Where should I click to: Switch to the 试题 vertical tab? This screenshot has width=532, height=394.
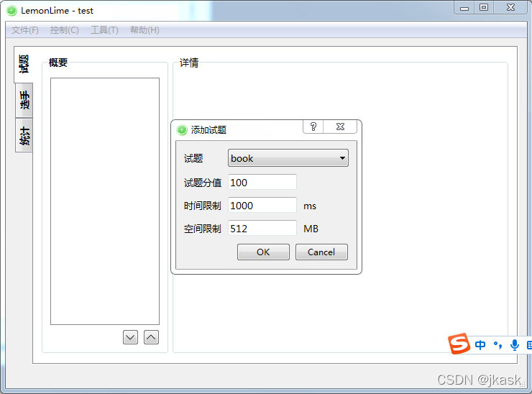pyautogui.click(x=24, y=64)
